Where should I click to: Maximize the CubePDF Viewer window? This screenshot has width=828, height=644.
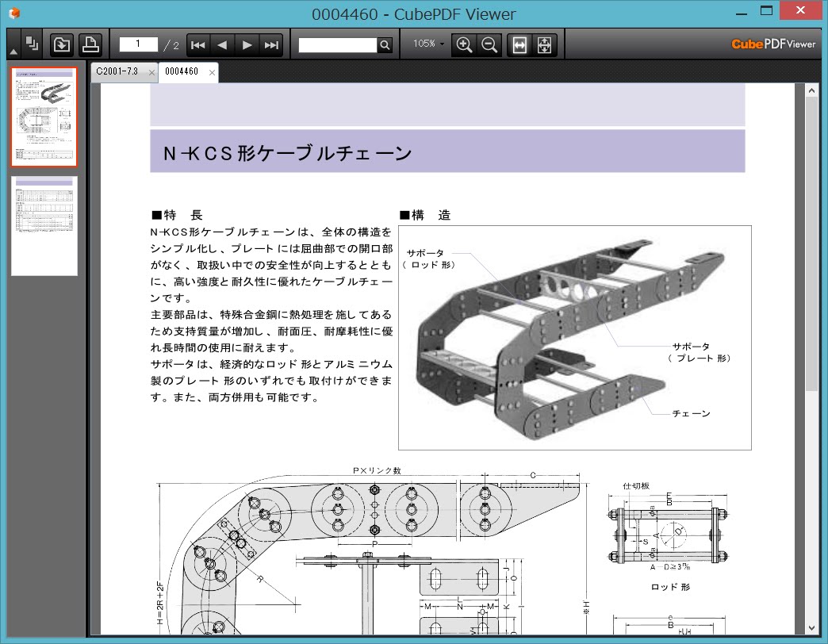click(767, 12)
